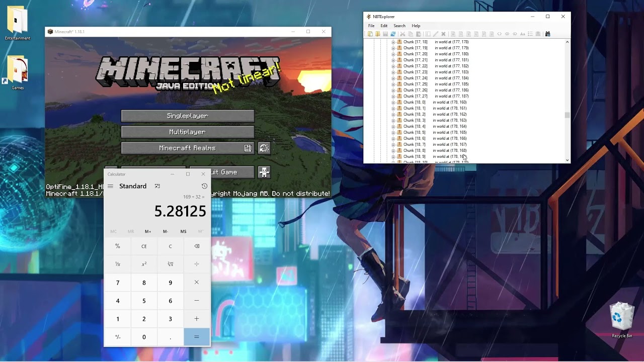This screenshot has height=362, width=644.
Task: Click the square root button in Calculator
Action: pyautogui.click(x=170, y=264)
